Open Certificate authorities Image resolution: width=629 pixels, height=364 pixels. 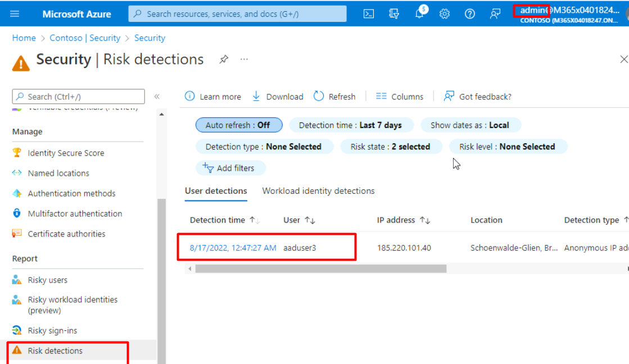(x=66, y=234)
